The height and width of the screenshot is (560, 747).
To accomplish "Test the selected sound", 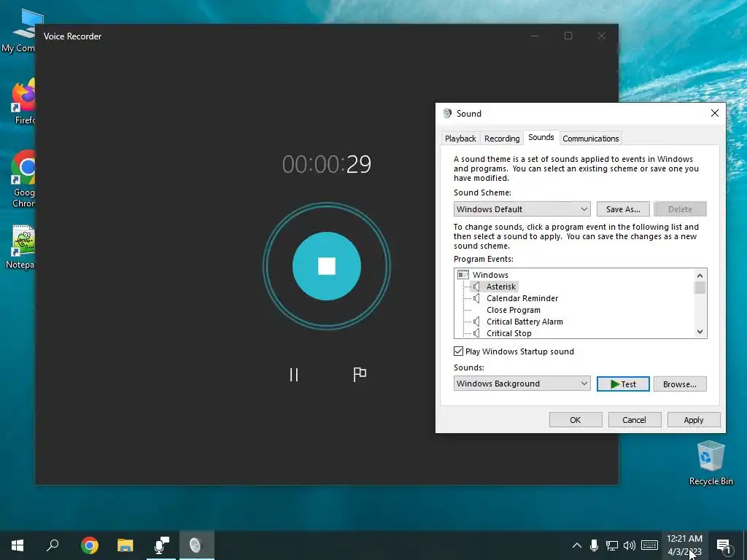I will [623, 384].
